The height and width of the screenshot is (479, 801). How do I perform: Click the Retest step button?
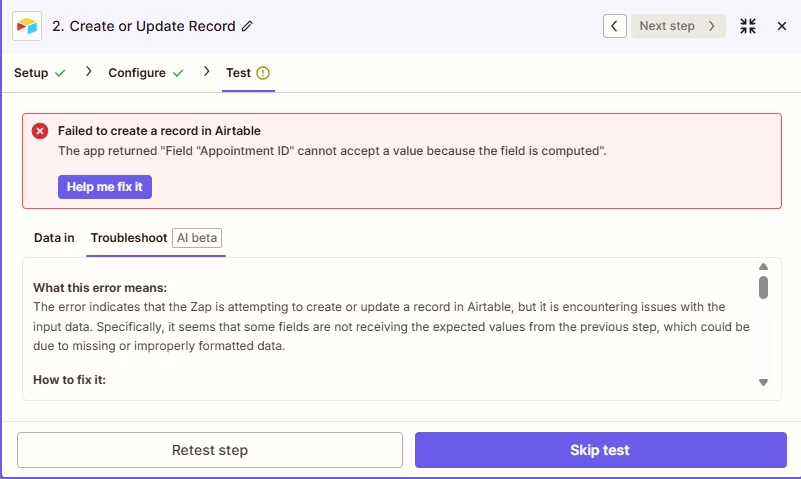(x=210, y=450)
